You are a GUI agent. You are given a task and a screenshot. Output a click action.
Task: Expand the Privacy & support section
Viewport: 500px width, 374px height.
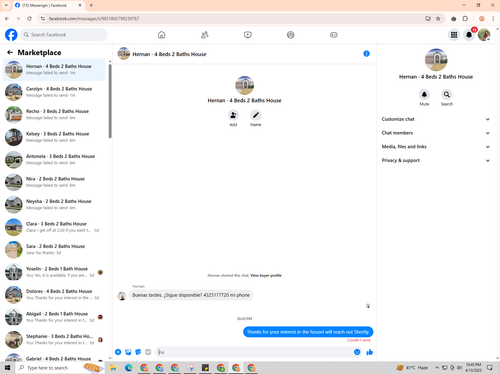click(436, 160)
